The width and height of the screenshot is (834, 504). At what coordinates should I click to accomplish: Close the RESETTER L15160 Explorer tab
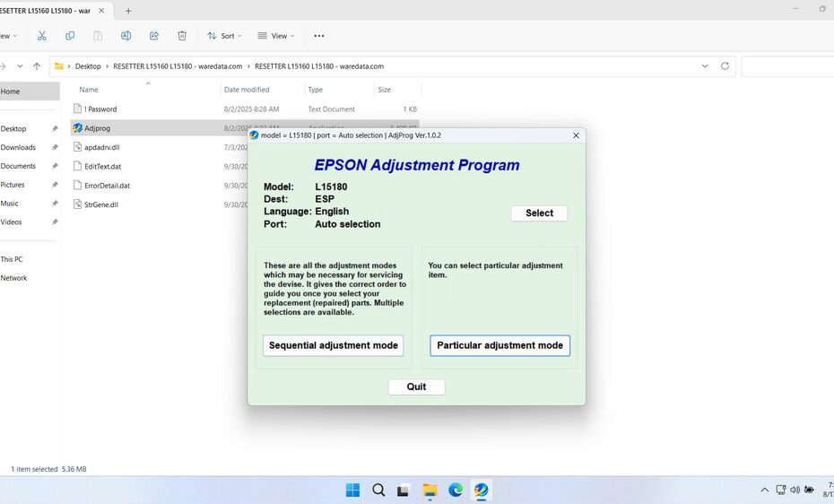[x=101, y=11]
